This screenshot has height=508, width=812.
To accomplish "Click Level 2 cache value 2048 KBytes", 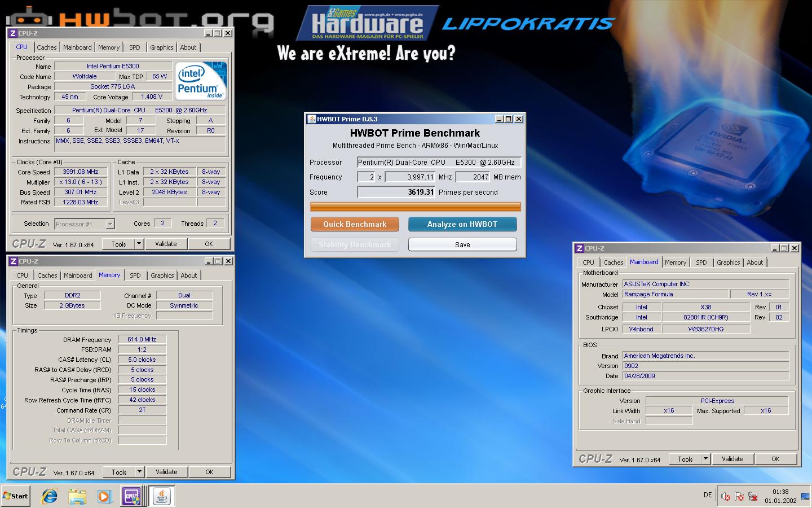I will click(x=169, y=192).
